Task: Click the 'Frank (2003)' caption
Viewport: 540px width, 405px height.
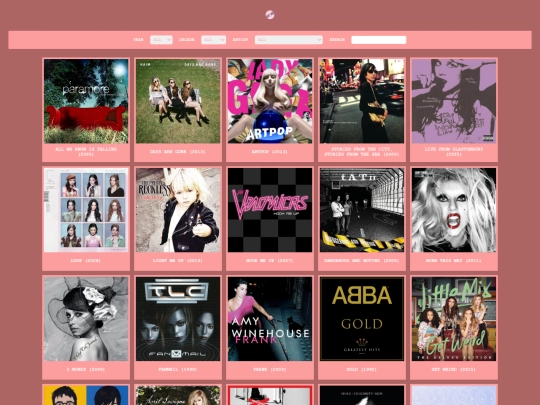Action: (270, 370)
